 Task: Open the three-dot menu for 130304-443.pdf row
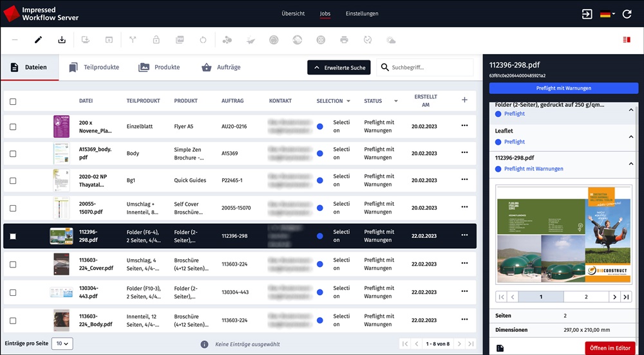pos(464,291)
